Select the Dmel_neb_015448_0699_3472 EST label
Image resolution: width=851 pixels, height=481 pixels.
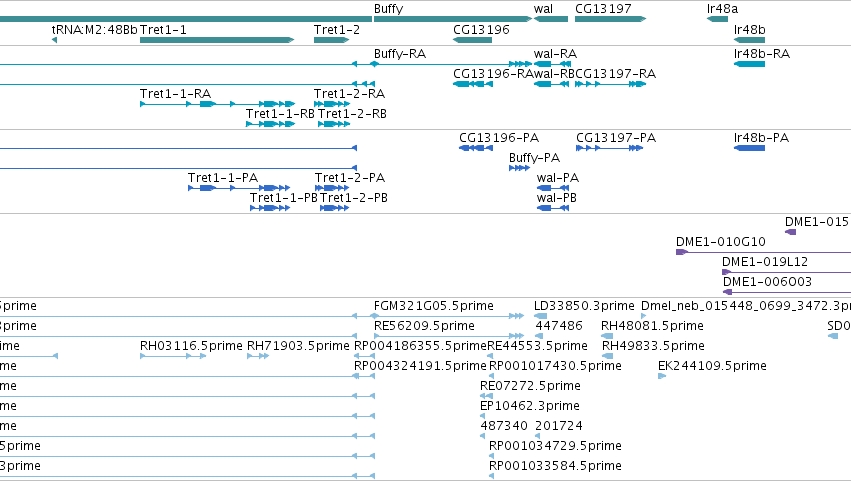(x=746, y=306)
